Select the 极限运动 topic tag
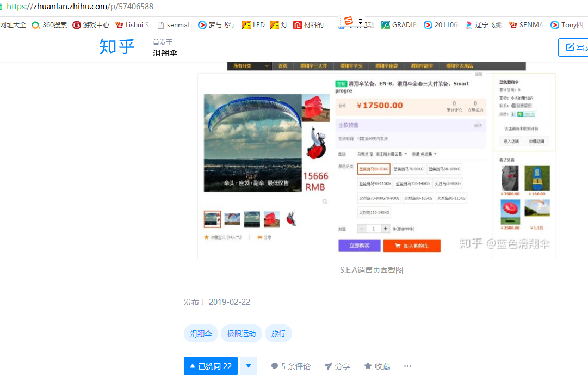This screenshot has height=380, width=588. click(x=242, y=333)
